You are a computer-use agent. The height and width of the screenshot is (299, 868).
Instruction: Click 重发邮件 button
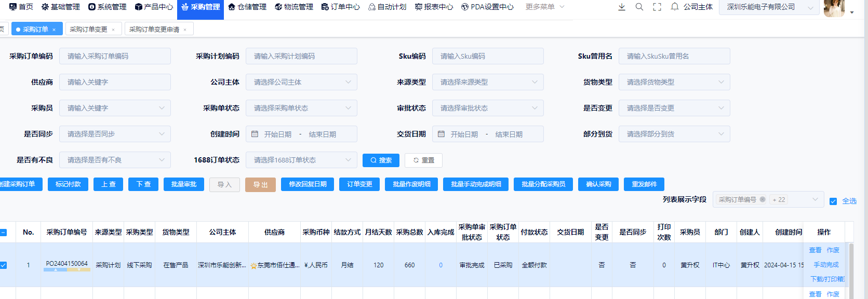point(644,184)
